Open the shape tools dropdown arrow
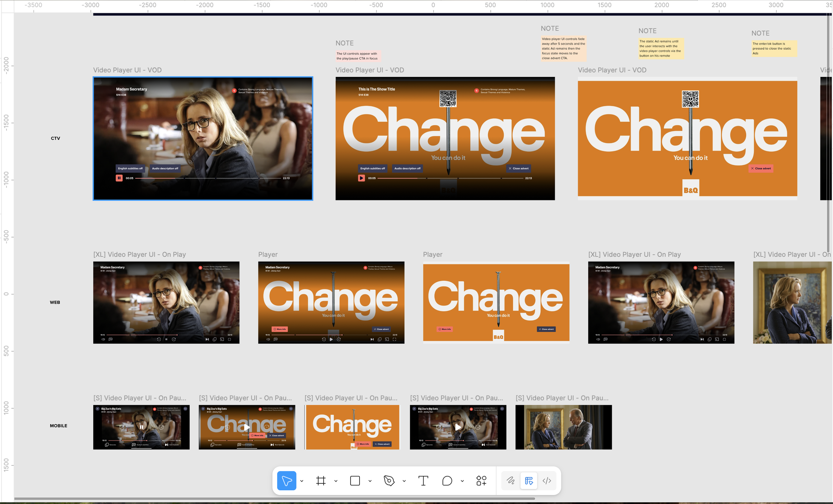The width and height of the screenshot is (833, 504). pyautogui.click(x=370, y=481)
